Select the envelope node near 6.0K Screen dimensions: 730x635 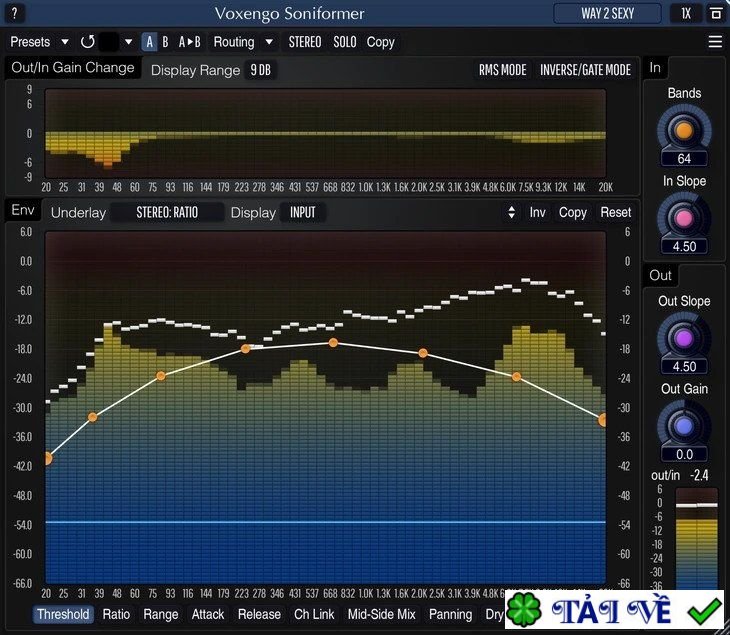click(x=516, y=376)
